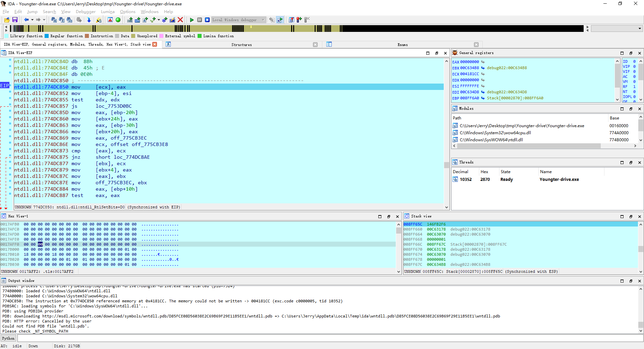This screenshot has width=644, height=349.
Task: Click the Convert to code icon
Action: pos(130,20)
